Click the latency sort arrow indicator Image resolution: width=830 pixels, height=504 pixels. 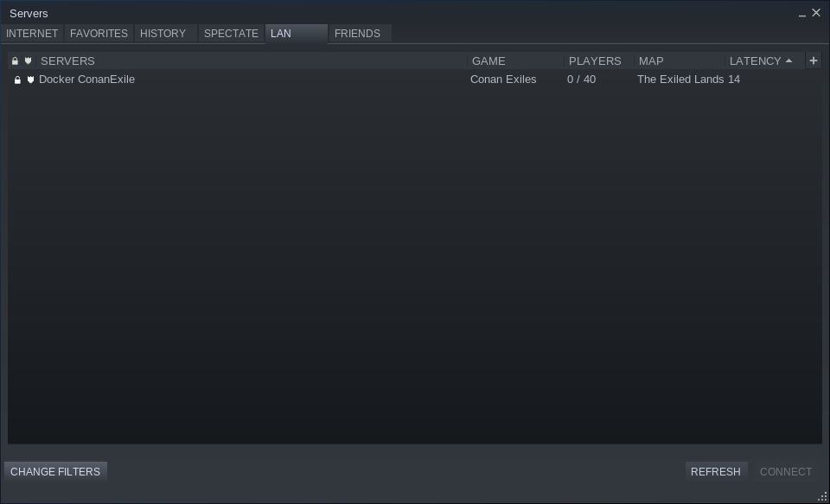click(x=788, y=61)
